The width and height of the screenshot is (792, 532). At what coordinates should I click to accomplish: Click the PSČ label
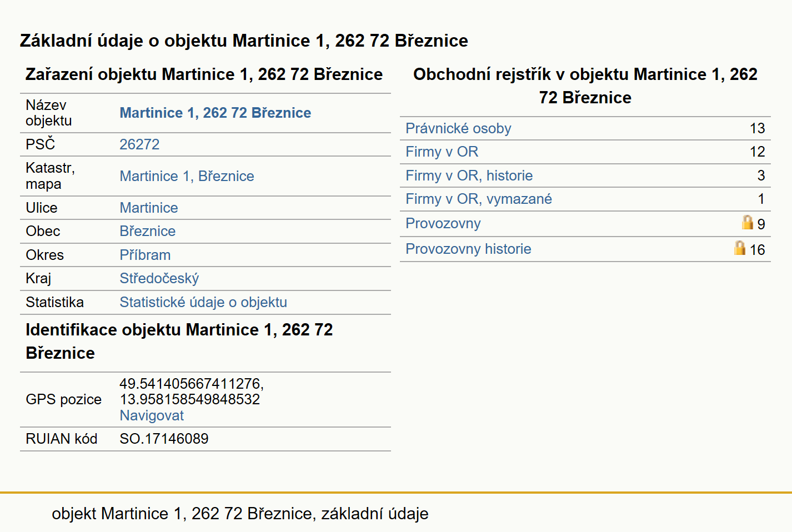pos(41,144)
